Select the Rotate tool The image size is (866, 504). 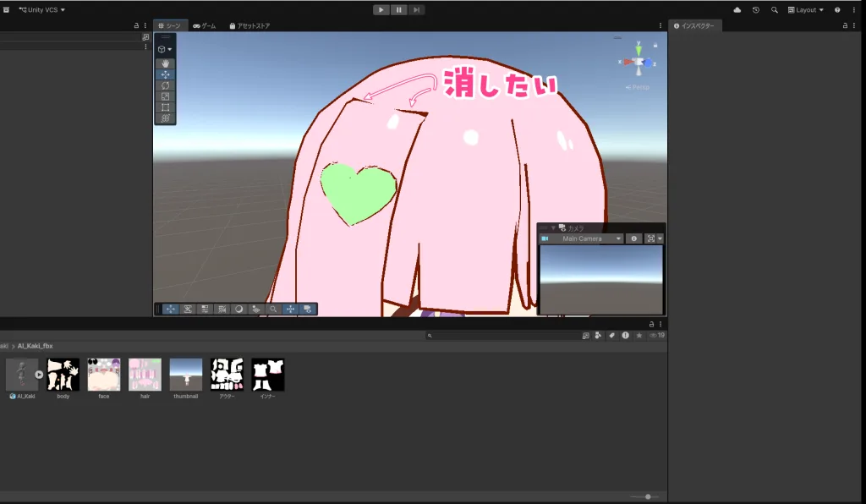165,85
